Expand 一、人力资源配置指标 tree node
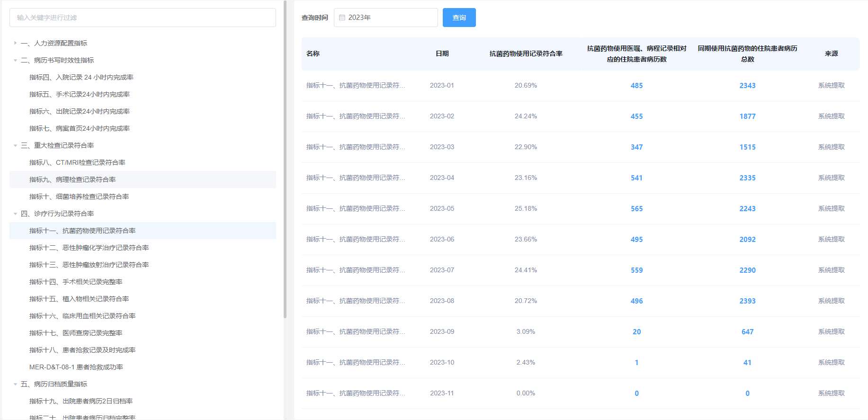This screenshot has width=868, height=420. point(15,43)
